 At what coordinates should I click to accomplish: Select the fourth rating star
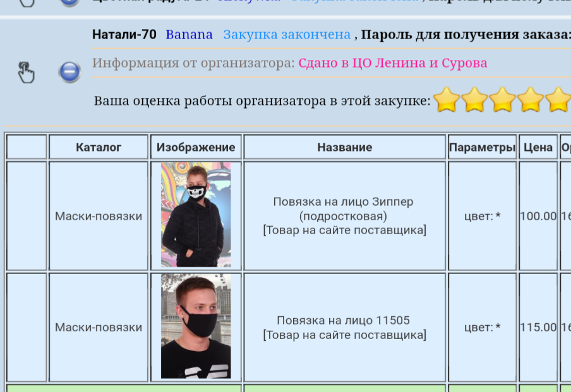coord(530,100)
